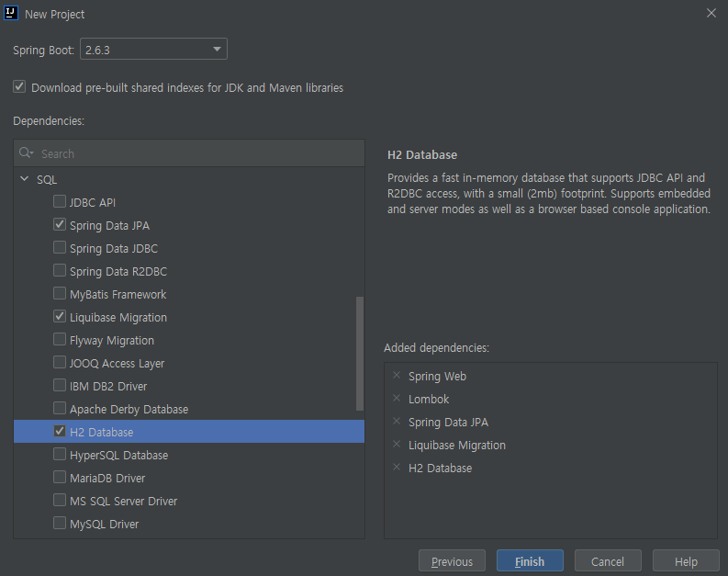Check the MariaDB Driver checkbox
This screenshot has height=576, width=728.
pyautogui.click(x=60, y=477)
